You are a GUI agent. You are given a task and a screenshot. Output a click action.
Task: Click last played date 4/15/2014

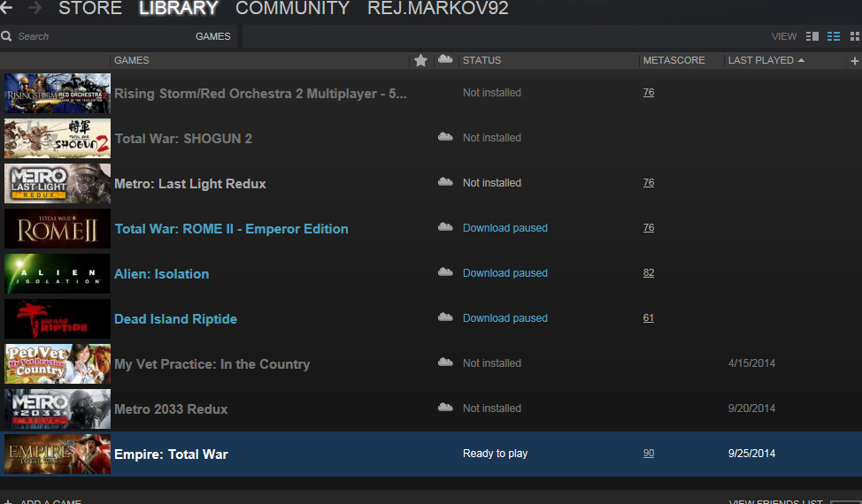click(751, 363)
